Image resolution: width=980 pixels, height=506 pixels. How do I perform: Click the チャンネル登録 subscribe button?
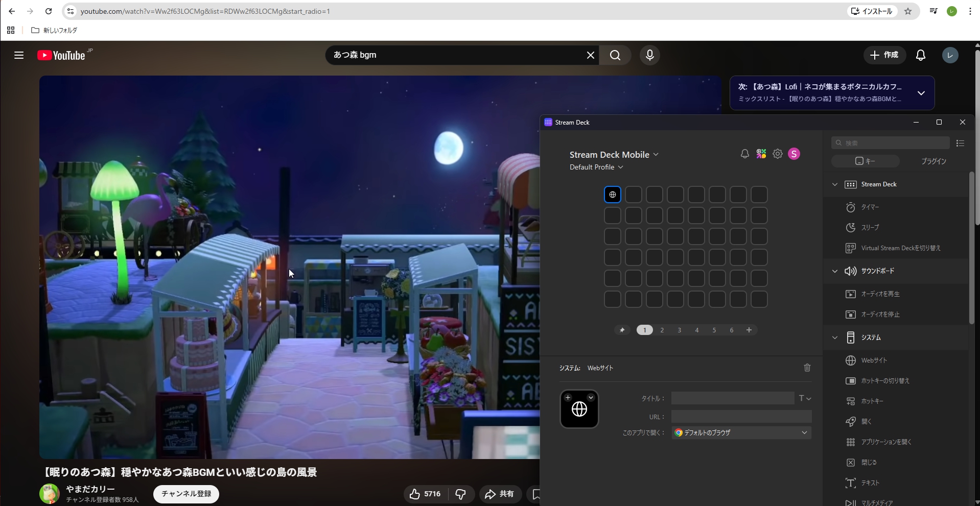tap(186, 494)
